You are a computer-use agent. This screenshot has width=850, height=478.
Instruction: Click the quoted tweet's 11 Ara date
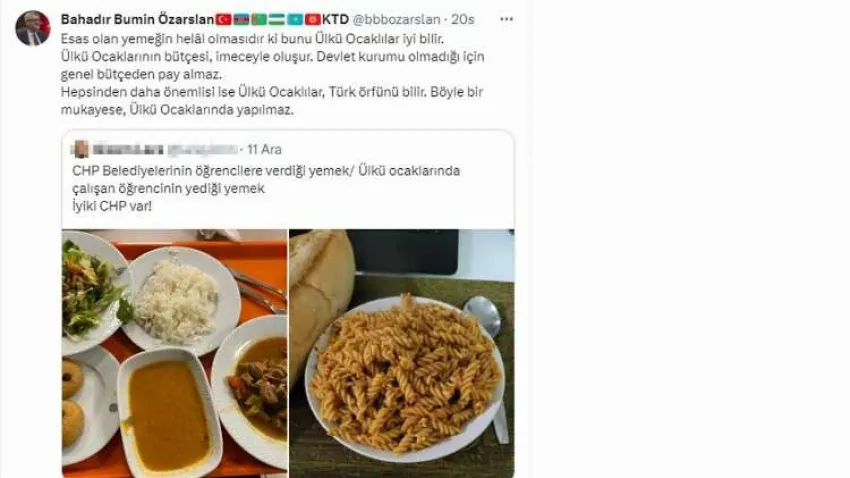pyautogui.click(x=265, y=150)
